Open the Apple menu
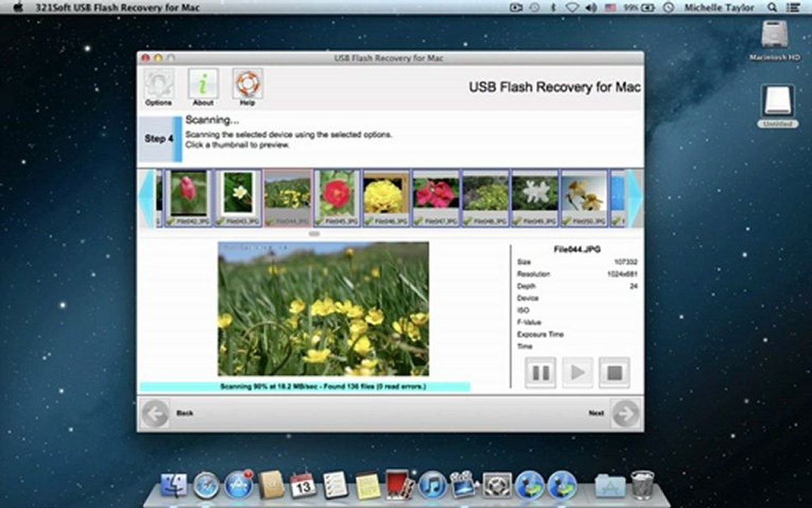The width and height of the screenshot is (812, 508). pyautogui.click(x=18, y=7)
